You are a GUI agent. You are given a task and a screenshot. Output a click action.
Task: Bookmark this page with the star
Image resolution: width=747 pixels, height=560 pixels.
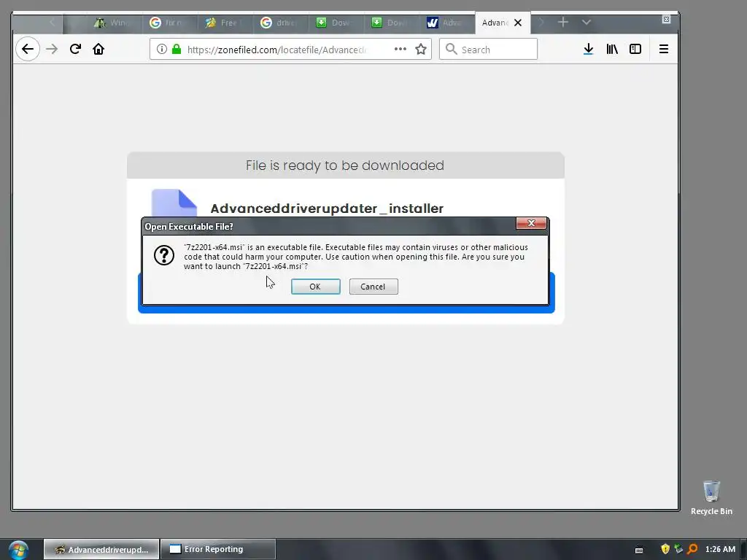point(421,49)
